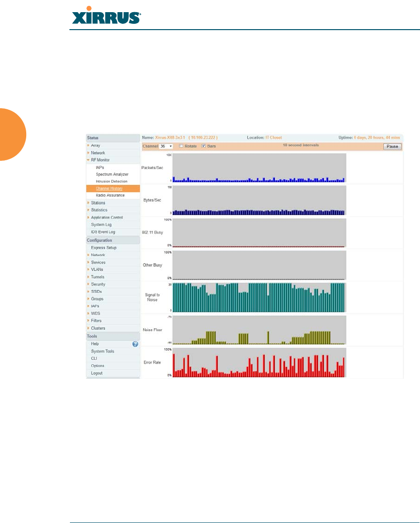Image resolution: width=420 pixels, height=523 pixels.
Task: Click the Help menu entry
Action: (x=95, y=343)
